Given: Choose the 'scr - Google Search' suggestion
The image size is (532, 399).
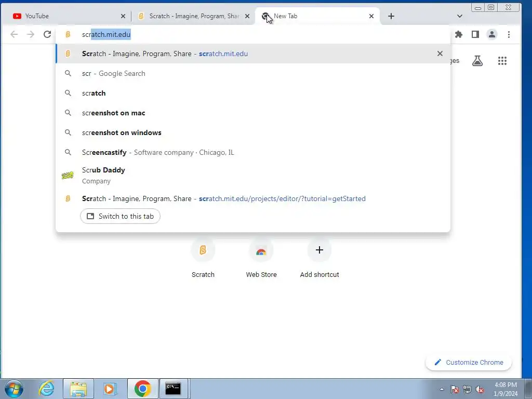Looking at the screenshot, I should [253, 73].
